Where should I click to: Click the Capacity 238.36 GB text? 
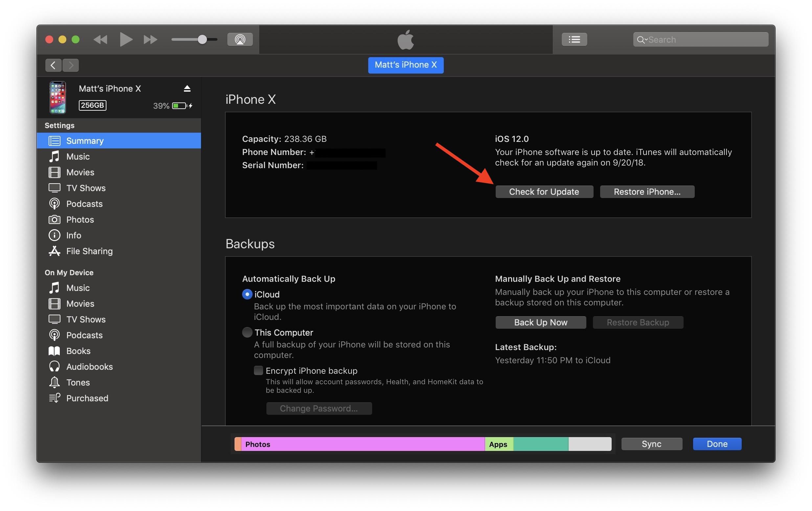coord(284,139)
